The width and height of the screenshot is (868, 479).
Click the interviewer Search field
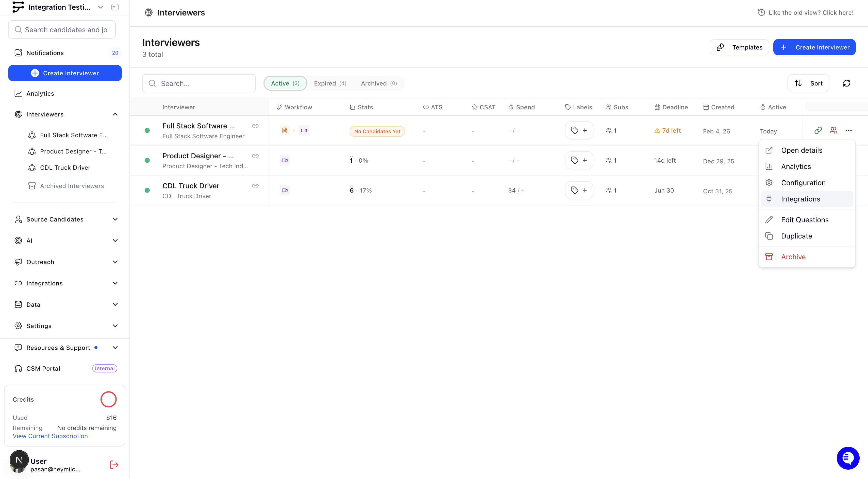[199, 83]
